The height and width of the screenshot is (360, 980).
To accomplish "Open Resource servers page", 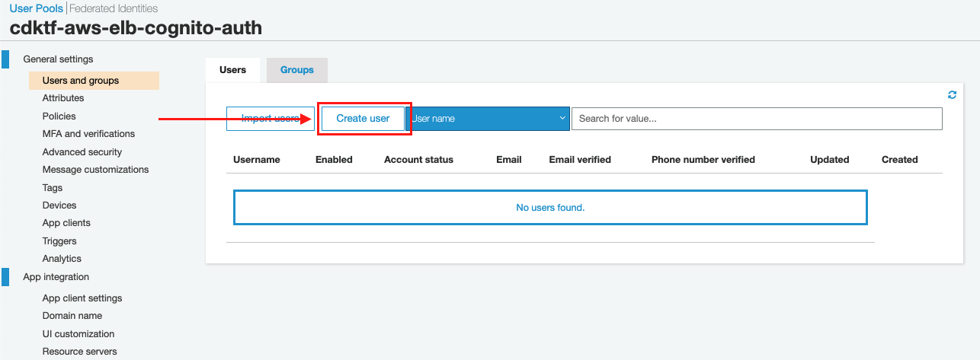I will [x=80, y=352].
